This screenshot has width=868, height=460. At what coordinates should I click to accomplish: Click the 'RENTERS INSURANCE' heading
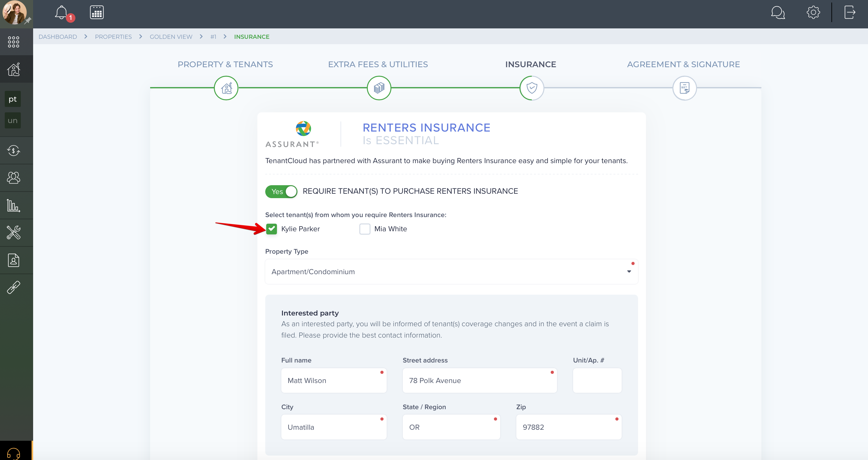(426, 128)
